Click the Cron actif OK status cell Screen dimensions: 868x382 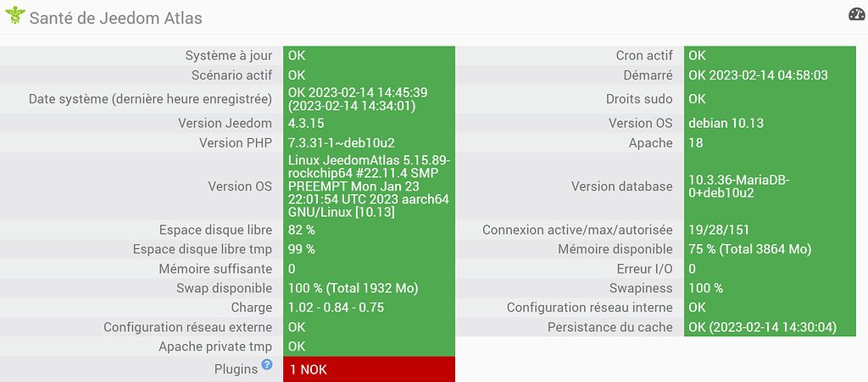pos(770,55)
